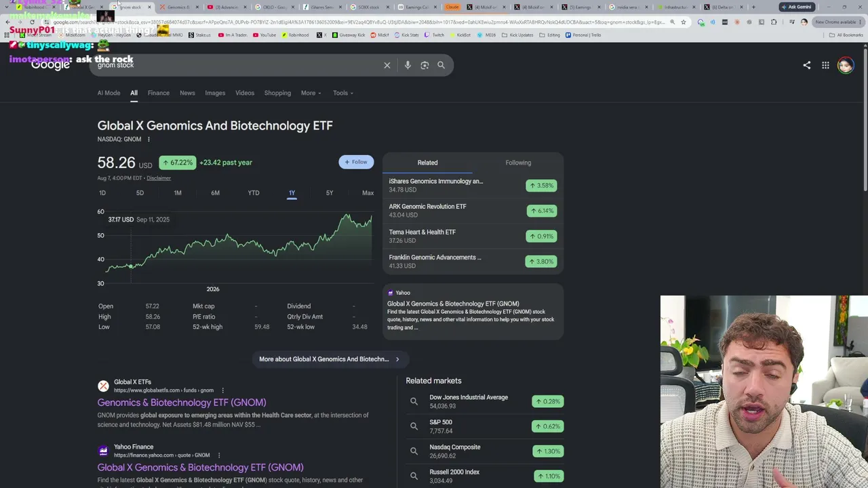Search for Dow Jones Industrial Average

click(485, 401)
